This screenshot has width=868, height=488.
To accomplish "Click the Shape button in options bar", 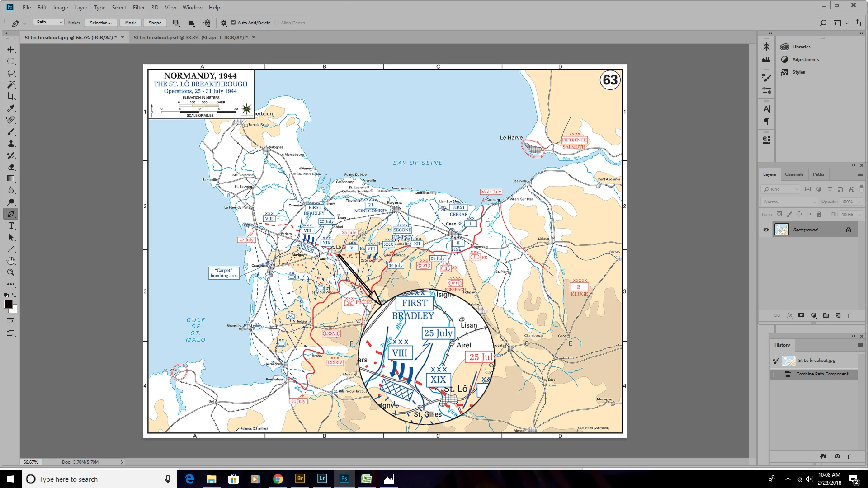I will 155,23.
